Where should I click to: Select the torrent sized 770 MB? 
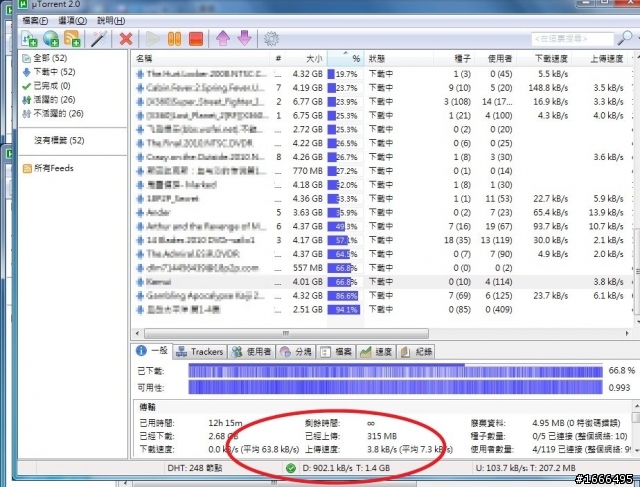click(x=382, y=171)
